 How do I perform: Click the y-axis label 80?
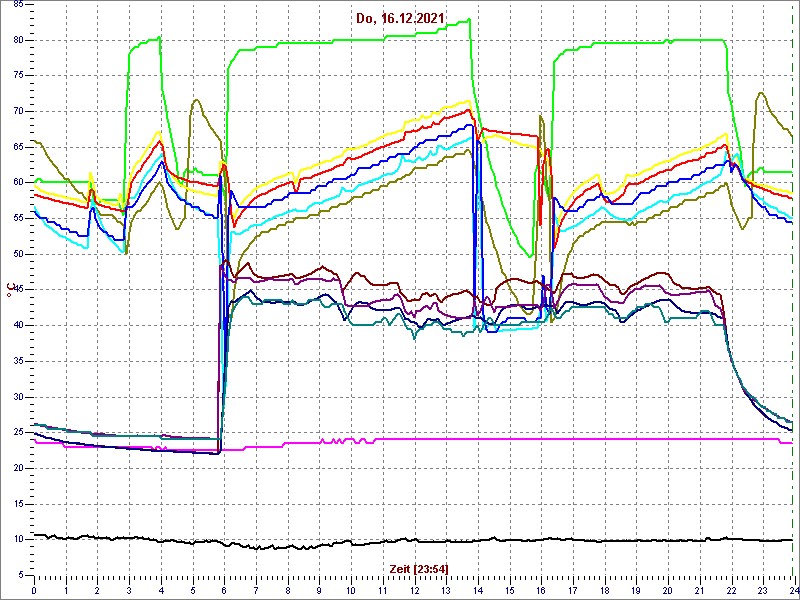point(18,40)
